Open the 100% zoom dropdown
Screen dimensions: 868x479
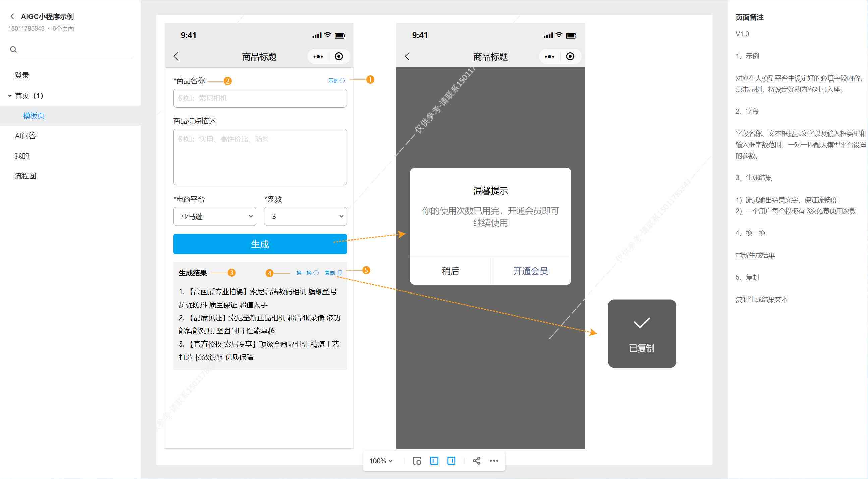tap(381, 461)
